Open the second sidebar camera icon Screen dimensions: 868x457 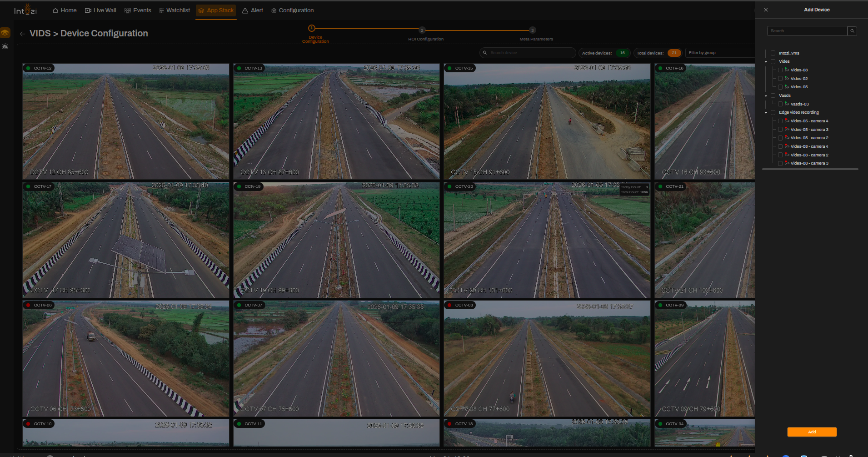coord(5,46)
